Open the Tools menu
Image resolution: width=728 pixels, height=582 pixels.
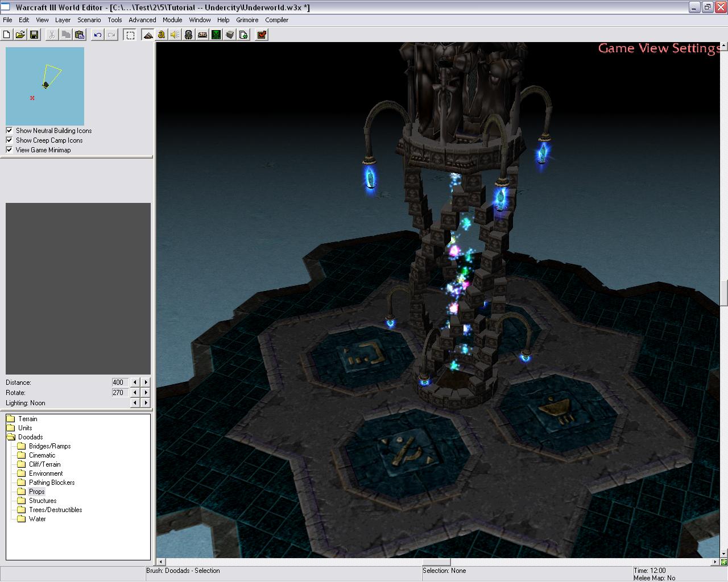pyautogui.click(x=115, y=20)
